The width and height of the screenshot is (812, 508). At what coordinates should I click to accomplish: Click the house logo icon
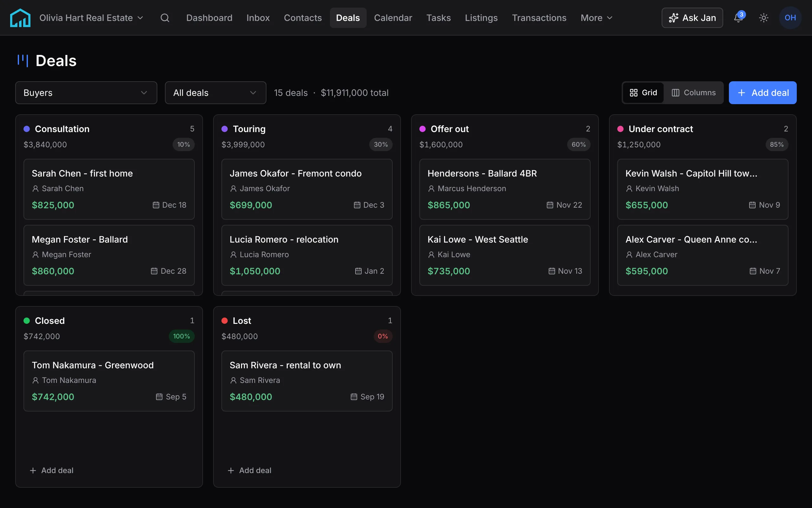tap(20, 18)
